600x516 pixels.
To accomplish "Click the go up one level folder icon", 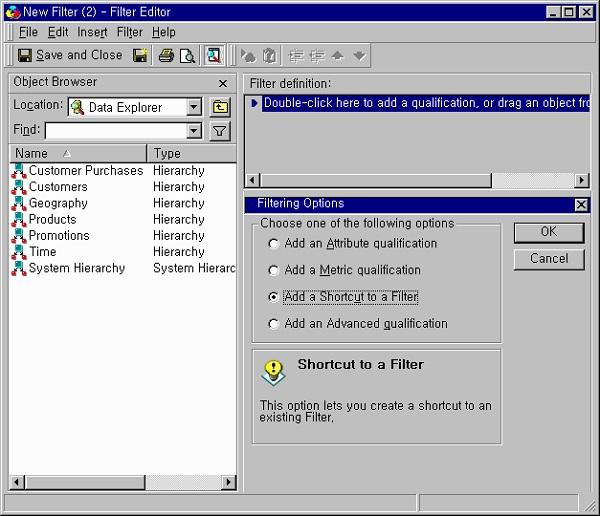I will point(220,107).
